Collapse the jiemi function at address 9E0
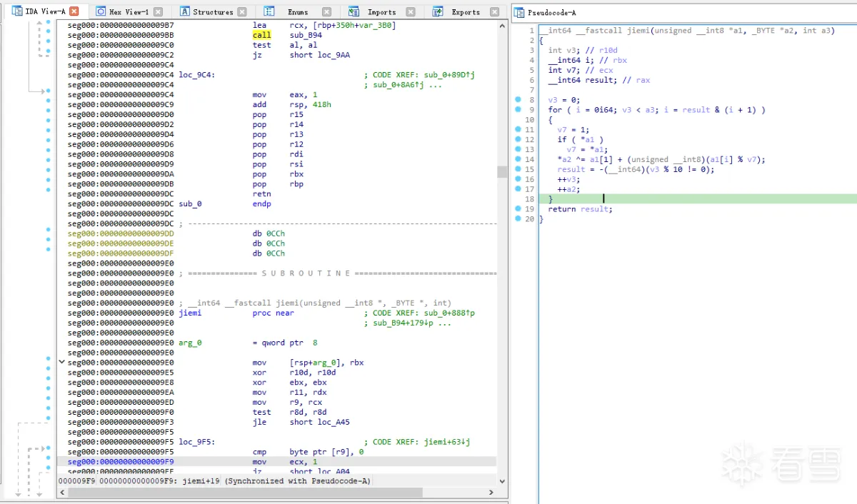 [61, 363]
